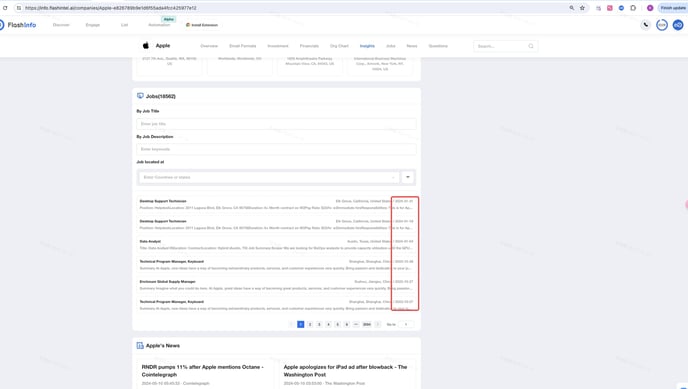
Task: Switch to the Email Formats tab
Action: point(243,46)
